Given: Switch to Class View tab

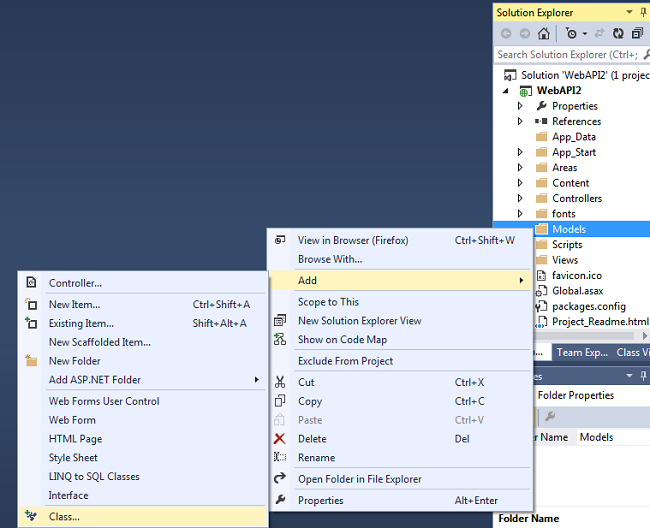Looking at the screenshot, I should point(632,352).
